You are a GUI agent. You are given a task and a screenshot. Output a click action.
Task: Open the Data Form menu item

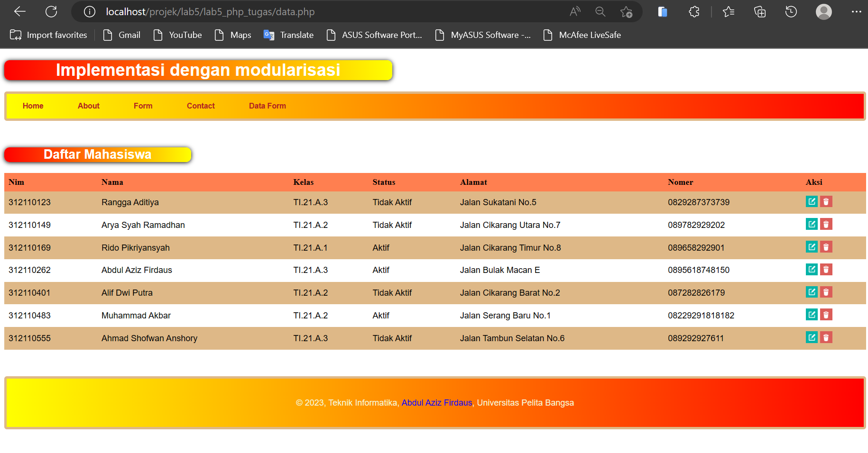(267, 106)
